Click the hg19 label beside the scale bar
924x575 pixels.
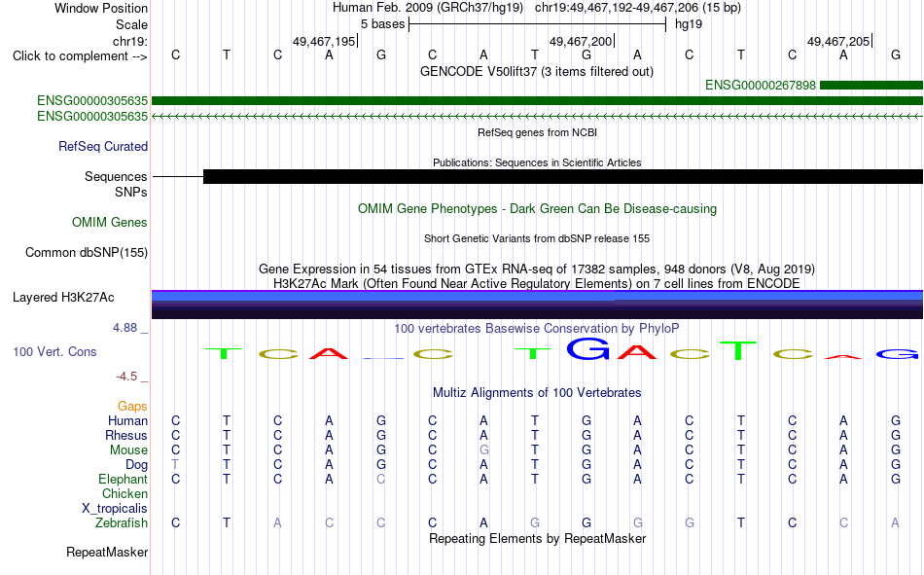point(689,24)
